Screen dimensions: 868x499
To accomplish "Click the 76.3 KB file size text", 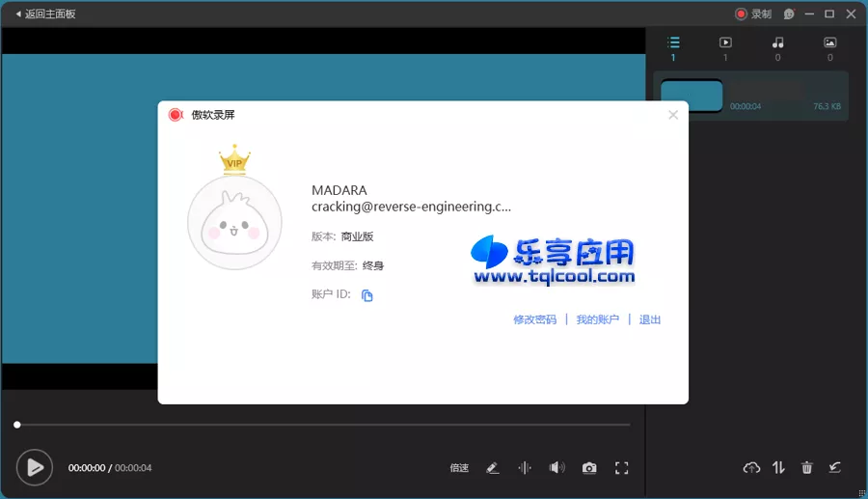I will point(827,106).
